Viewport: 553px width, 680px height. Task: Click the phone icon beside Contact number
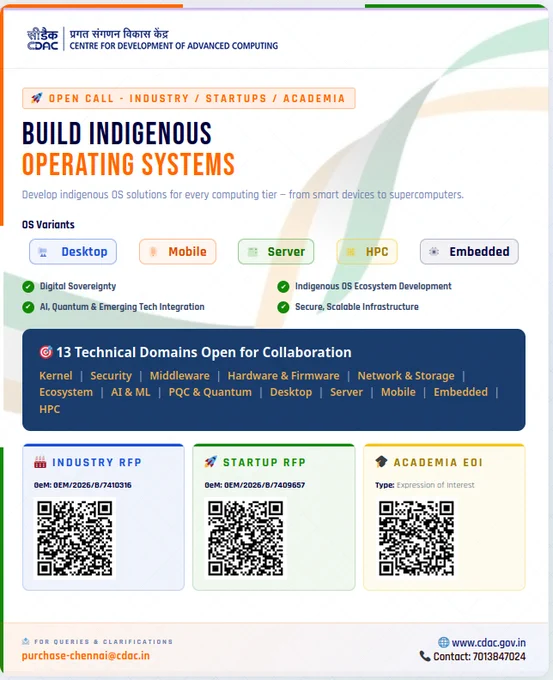tap(425, 656)
